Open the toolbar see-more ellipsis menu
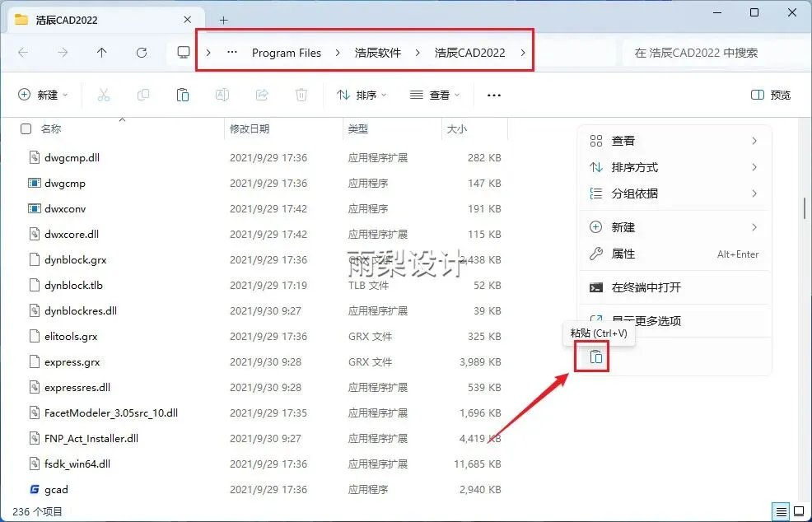The width and height of the screenshot is (812, 522). click(x=494, y=96)
